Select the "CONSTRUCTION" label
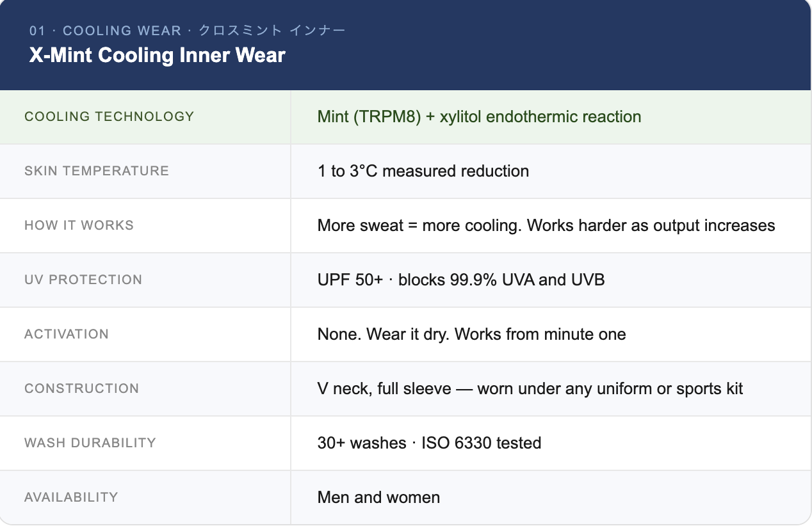 (81, 388)
